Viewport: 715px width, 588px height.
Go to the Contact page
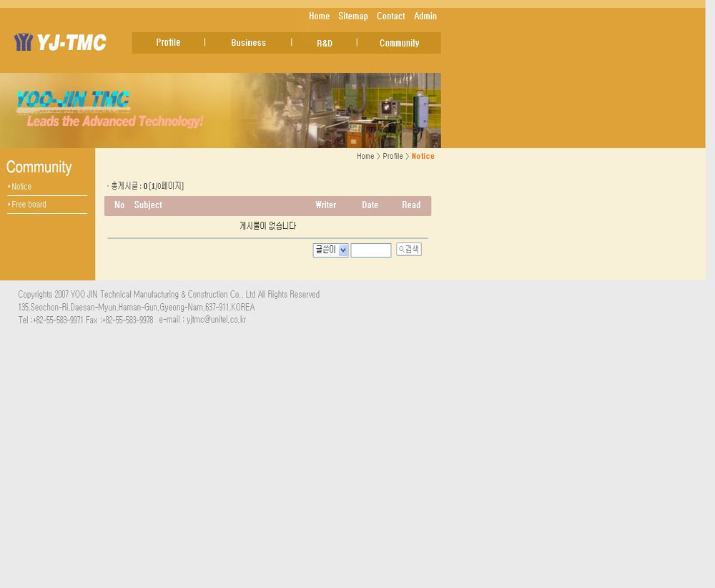[x=390, y=16]
